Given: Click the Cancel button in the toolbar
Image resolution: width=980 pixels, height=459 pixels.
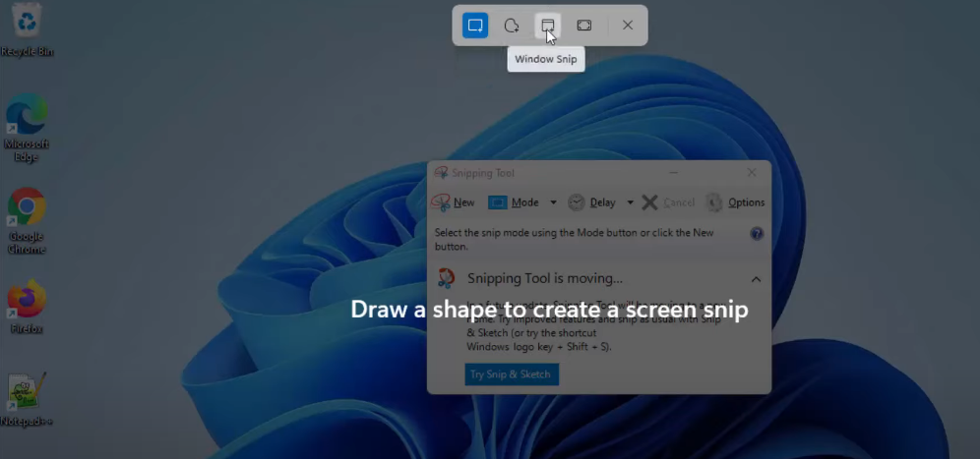Looking at the screenshot, I should 669,202.
